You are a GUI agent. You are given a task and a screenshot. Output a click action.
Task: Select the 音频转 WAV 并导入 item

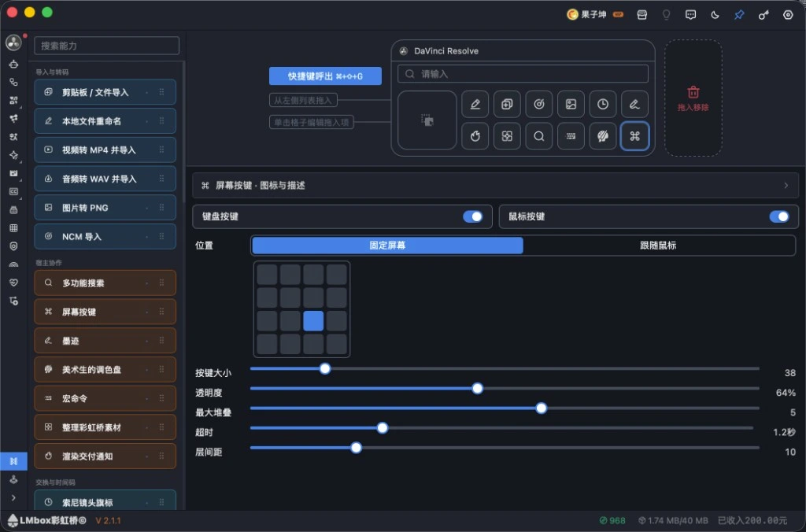105,179
